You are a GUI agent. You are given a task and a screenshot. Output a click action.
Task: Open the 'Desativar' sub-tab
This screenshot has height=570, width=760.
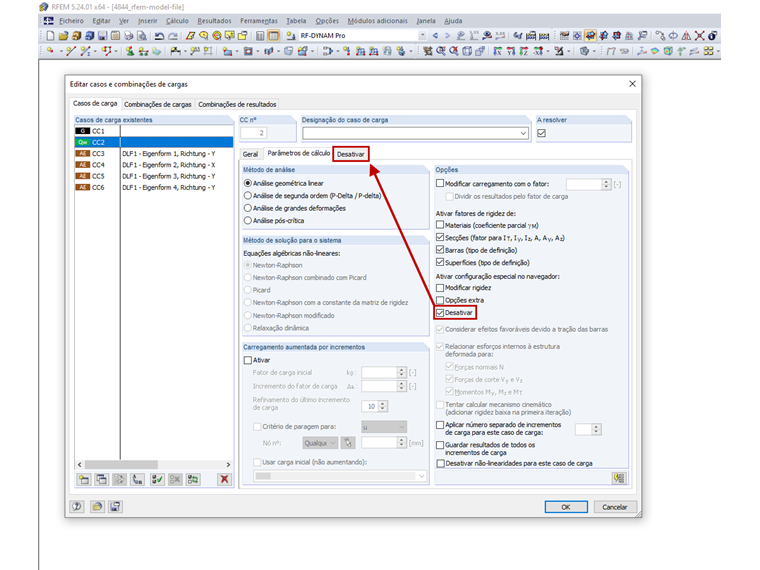click(350, 154)
